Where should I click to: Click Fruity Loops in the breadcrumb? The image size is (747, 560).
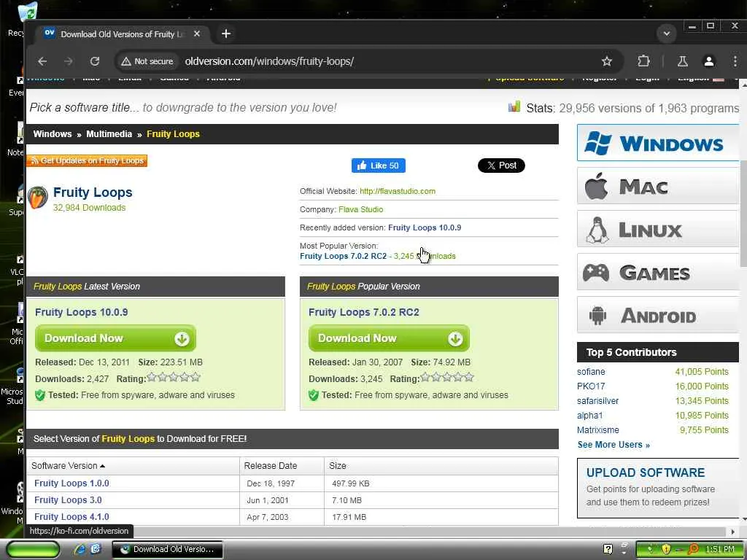pyautogui.click(x=173, y=134)
